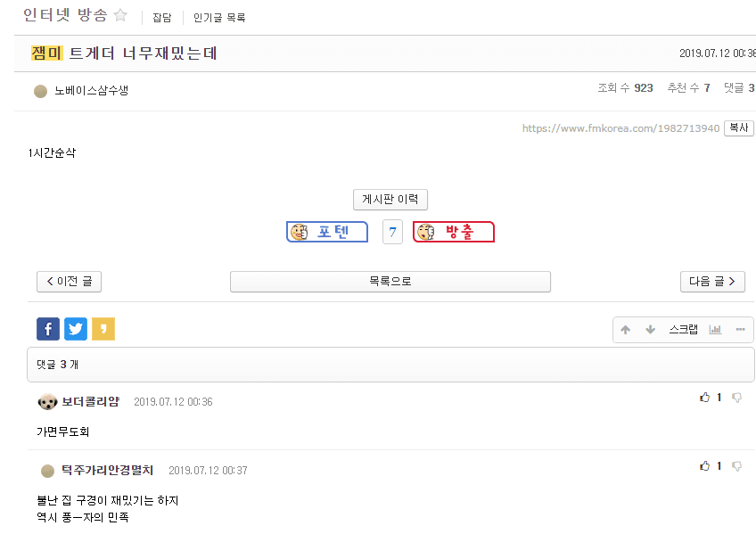Open the 잡담 tab

[162, 18]
